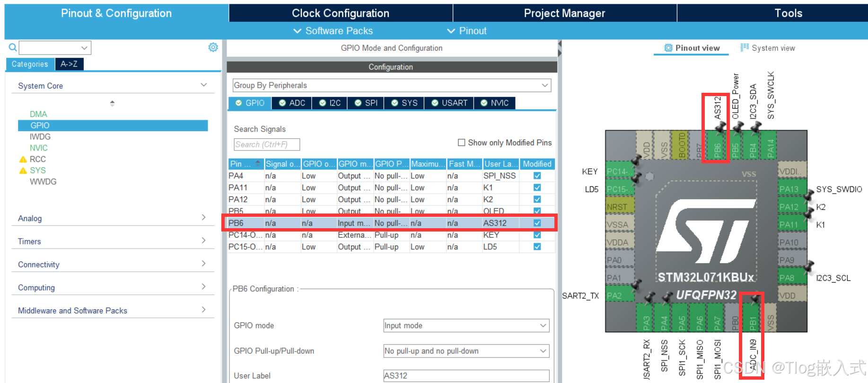Viewport: 868px width, 383px height.
Task: Open the GPIO mode dropdown
Action: click(466, 326)
